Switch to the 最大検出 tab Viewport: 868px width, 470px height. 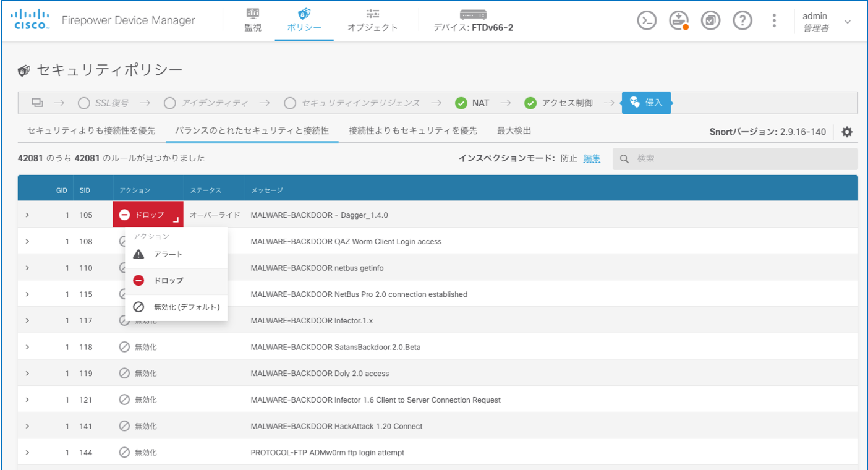pos(514,131)
